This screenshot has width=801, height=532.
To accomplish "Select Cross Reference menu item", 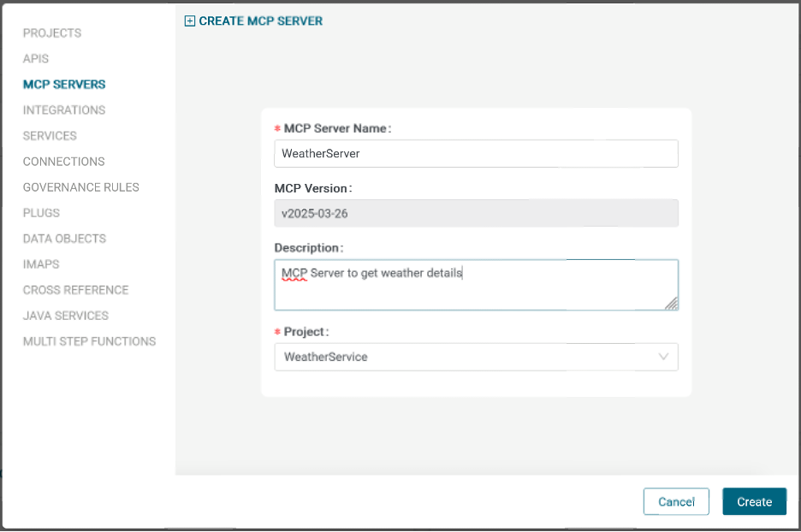I will point(75,290).
